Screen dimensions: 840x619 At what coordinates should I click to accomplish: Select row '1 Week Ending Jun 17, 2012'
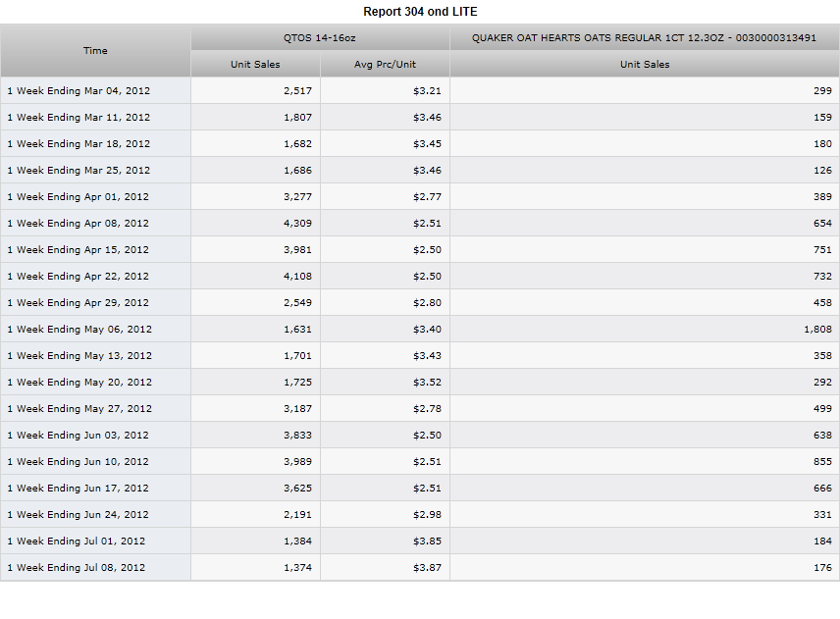[x=420, y=489]
